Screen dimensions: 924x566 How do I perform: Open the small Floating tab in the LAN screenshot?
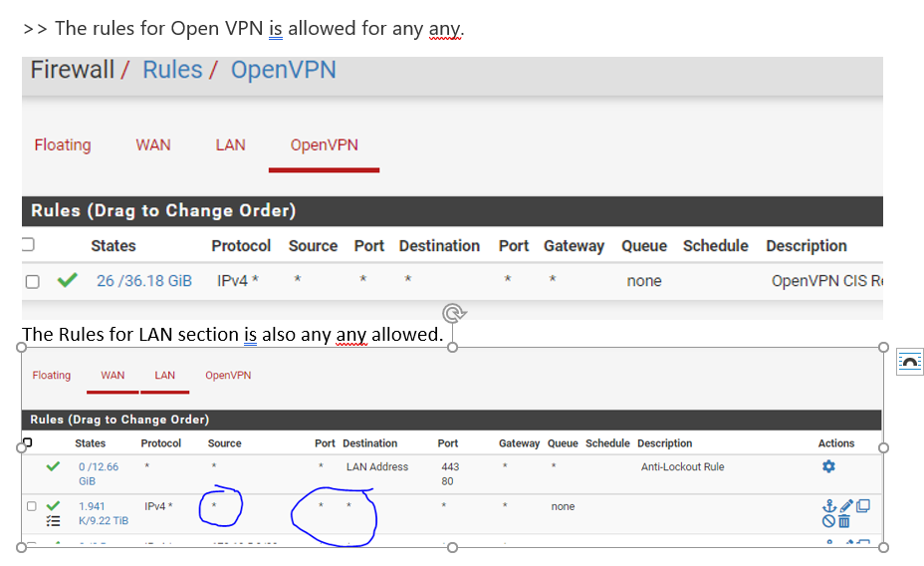(51, 375)
